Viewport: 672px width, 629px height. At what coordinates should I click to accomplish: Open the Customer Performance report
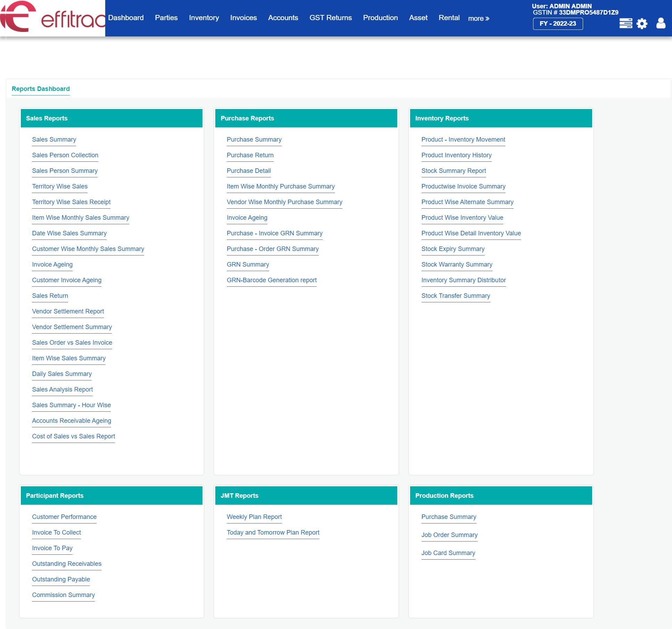click(64, 517)
